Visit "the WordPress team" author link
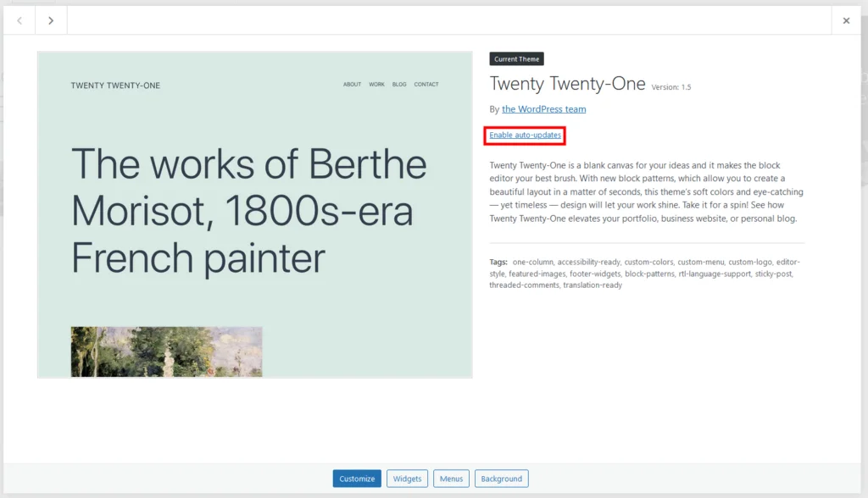This screenshot has width=868, height=498. coord(543,108)
